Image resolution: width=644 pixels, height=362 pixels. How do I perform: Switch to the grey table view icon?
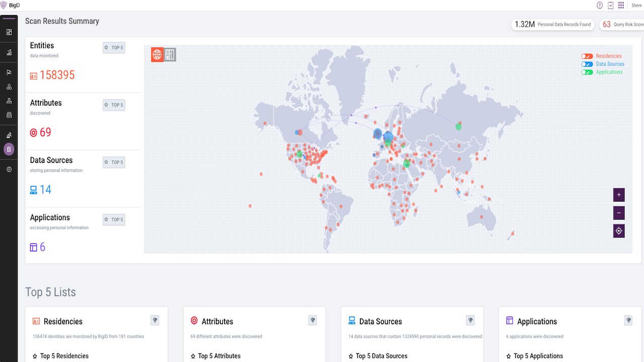tap(170, 55)
